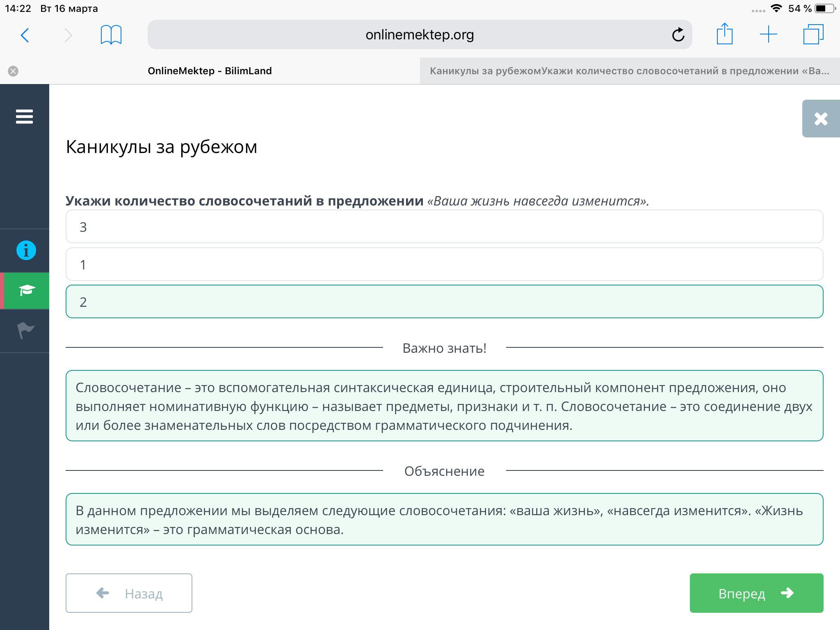Reload the page with refresh icon
840x630 pixels.
click(678, 35)
